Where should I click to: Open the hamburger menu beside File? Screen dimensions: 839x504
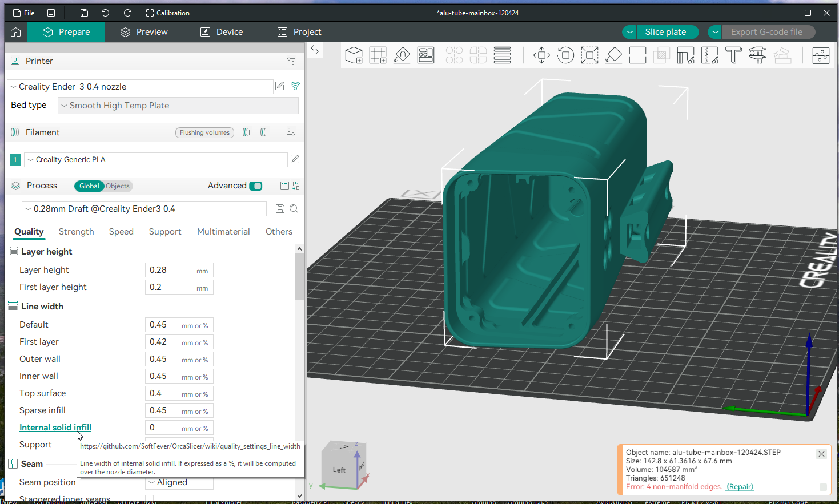click(51, 13)
